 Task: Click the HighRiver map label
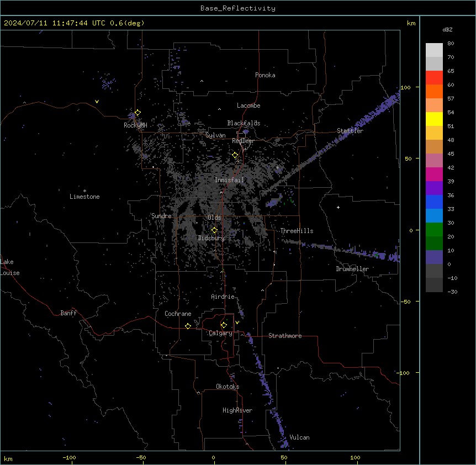click(x=237, y=410)
